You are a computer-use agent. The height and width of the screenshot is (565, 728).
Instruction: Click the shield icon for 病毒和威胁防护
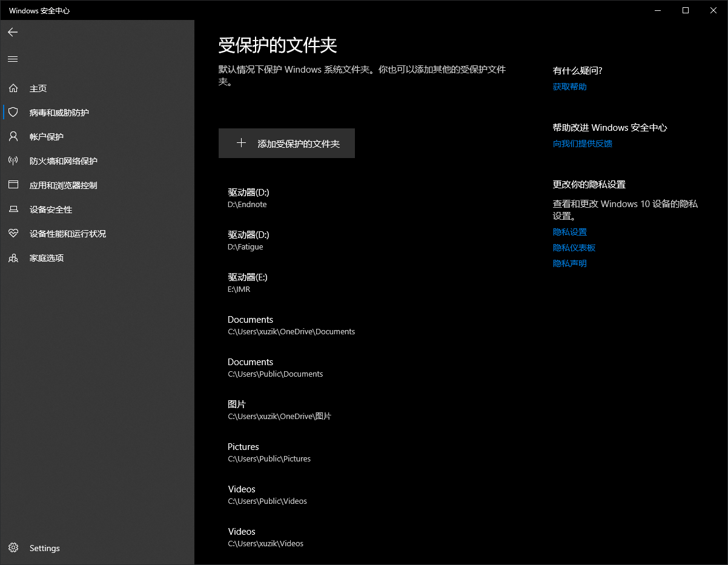click(13, 113)
